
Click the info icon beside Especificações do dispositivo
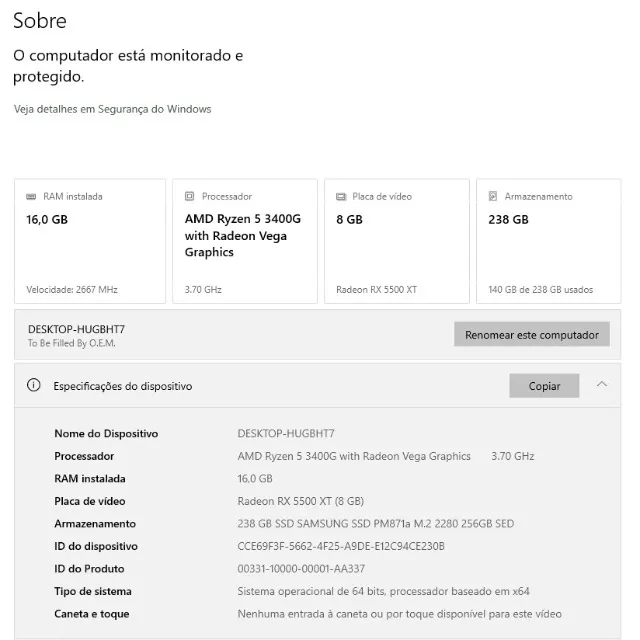[x=33, y=385]
